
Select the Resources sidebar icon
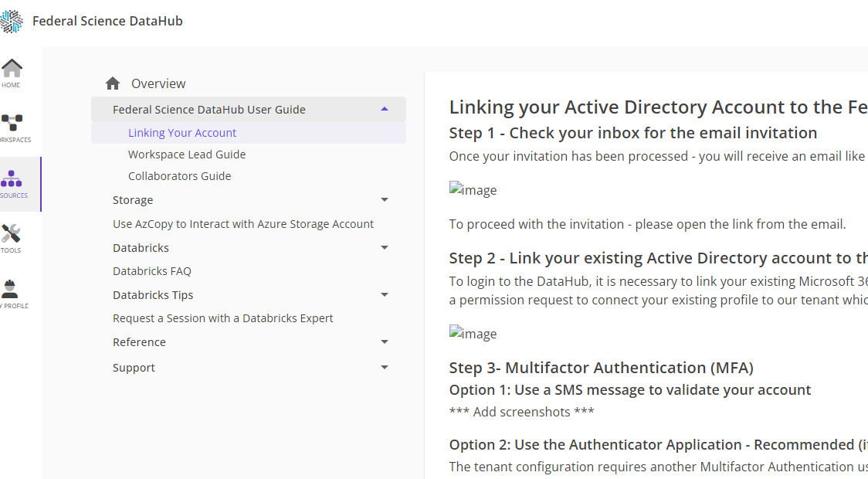11,179
